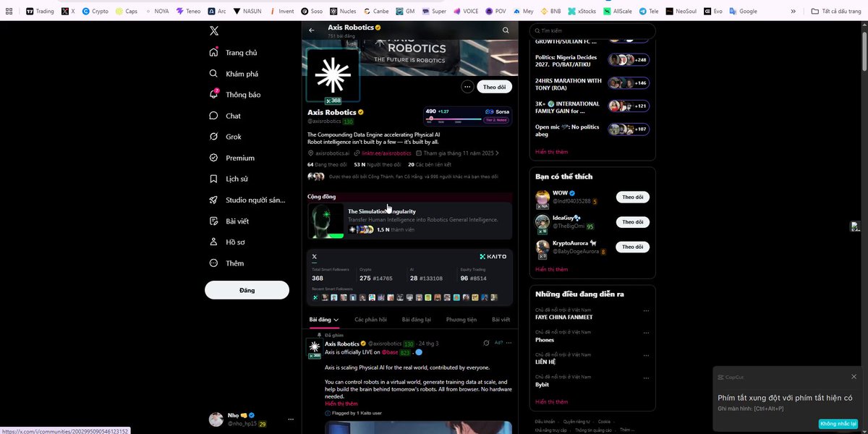Image resolution: width=868 pixels, height=434 pixels.
Task: Expand the Bài đăng tab dropdown arrow
Action: [336, 320]
